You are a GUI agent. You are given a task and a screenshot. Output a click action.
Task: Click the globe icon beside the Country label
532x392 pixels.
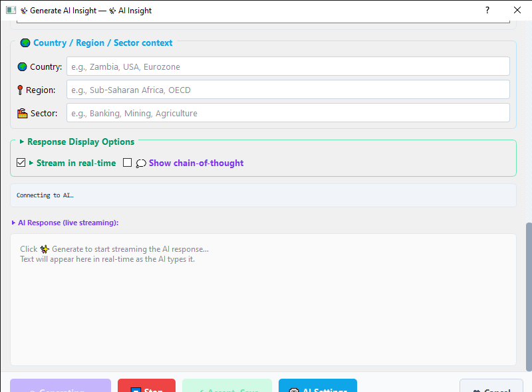23,67
